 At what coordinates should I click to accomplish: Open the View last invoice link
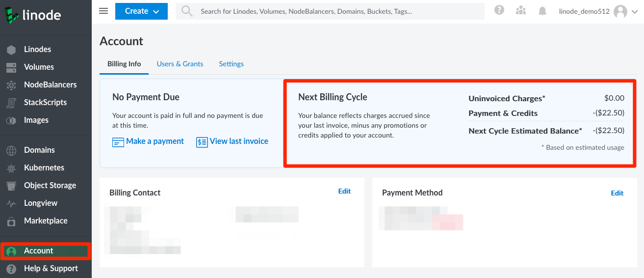click(238, 141)
